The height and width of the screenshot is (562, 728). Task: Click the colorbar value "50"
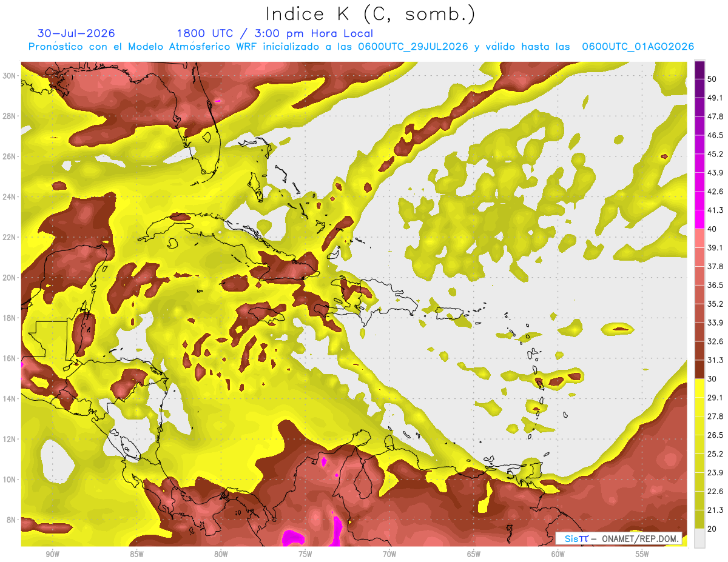[712, 79]
